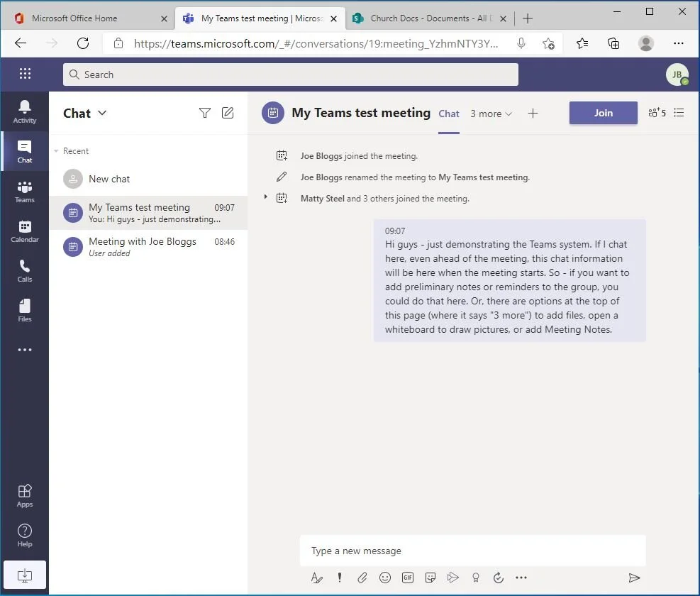This screenshot has width=700, height=596.
Task: Open the app launcher waffle grid
Action: tap(25, 74)
